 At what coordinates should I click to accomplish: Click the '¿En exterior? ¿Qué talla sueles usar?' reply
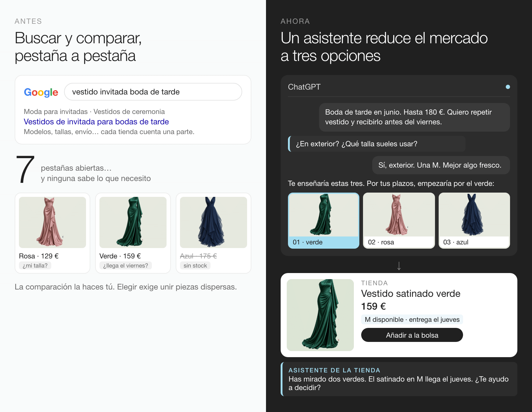coord(377,144)
